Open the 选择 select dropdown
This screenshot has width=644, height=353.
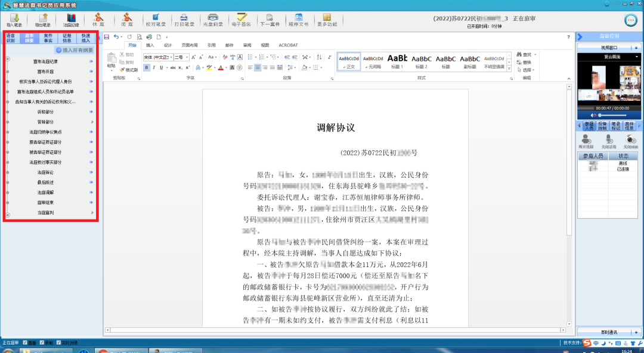pyautogui.click(x=525, y=70)
